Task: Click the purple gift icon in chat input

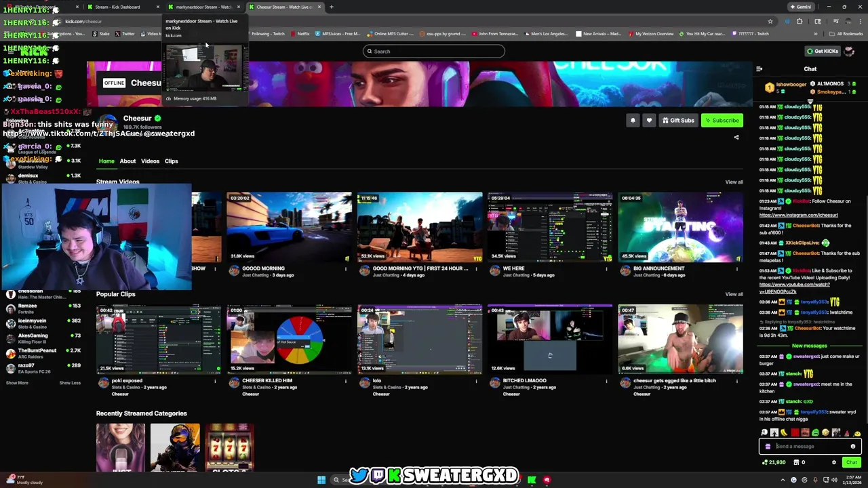Action: (x=768, y=447)
